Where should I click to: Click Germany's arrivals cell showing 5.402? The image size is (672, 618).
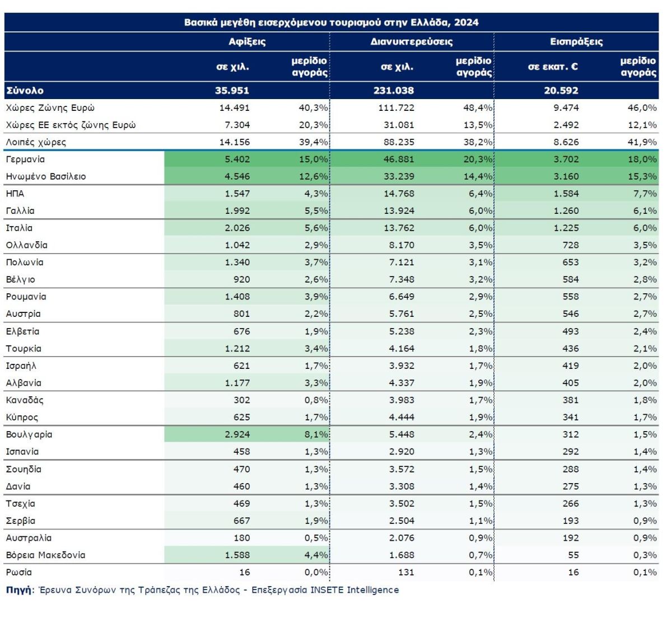click(237, 160)
